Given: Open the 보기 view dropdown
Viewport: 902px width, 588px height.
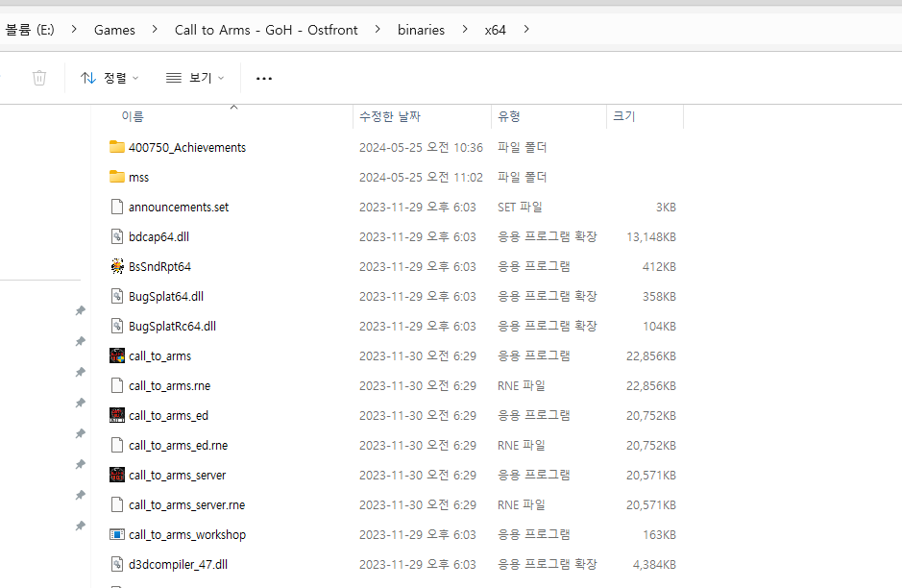Looking at the screenshot, I should [195, 78].
